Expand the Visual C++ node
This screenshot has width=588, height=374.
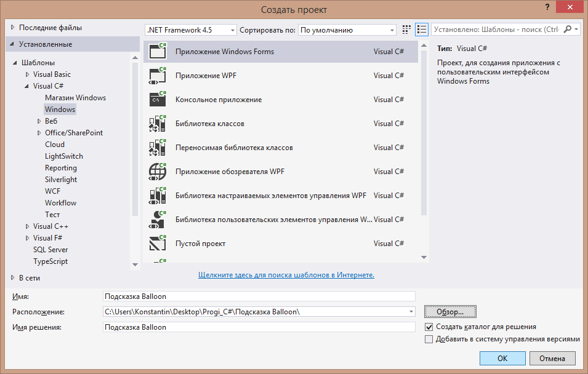[x=27, y=226]
